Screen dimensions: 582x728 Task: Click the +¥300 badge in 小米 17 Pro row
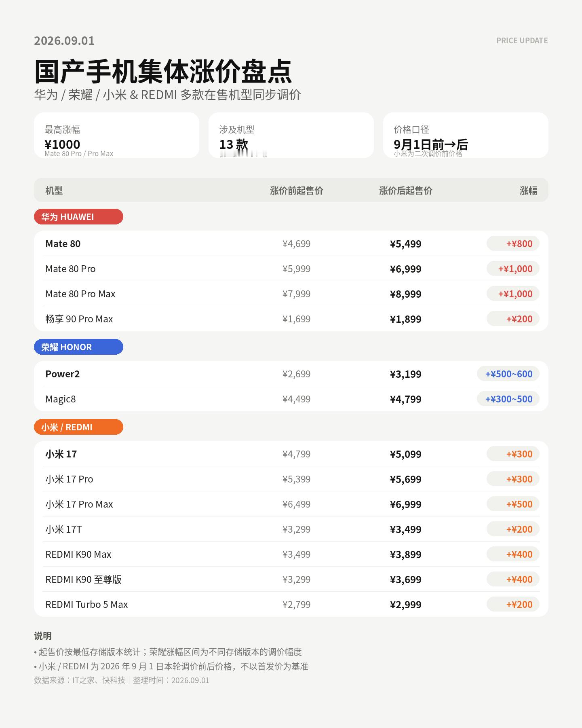[513, 479]
